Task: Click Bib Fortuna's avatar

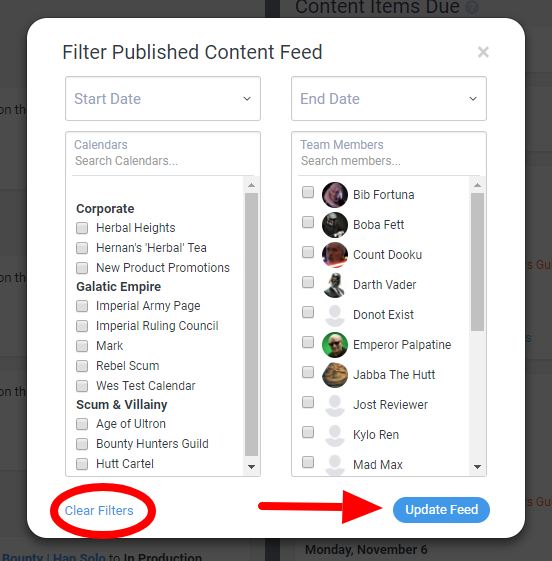Action: tap(335, 195)
